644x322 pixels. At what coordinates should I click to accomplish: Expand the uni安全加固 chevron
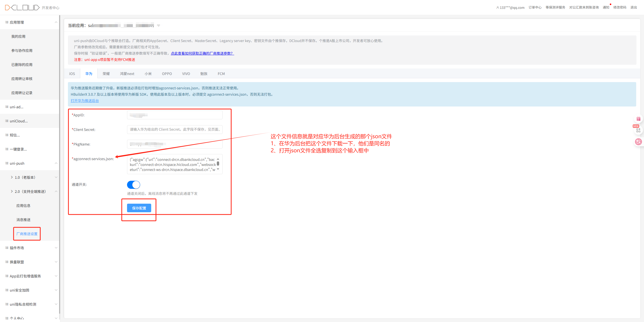(x=56, y=290)
